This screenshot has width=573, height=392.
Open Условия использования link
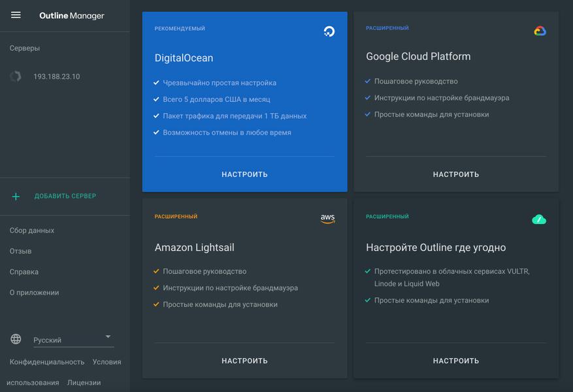106,362
